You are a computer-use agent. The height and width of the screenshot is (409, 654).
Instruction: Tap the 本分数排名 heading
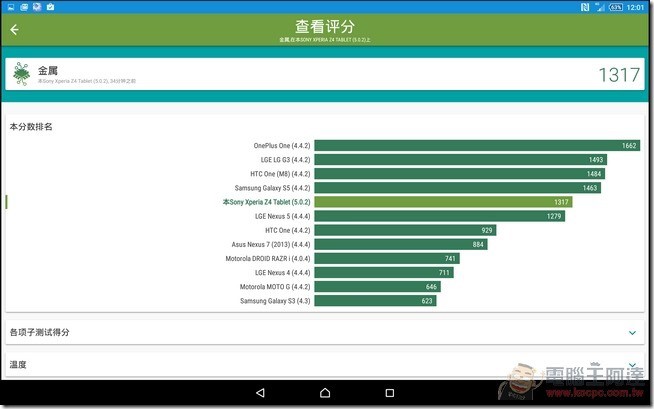coord(31,127)
